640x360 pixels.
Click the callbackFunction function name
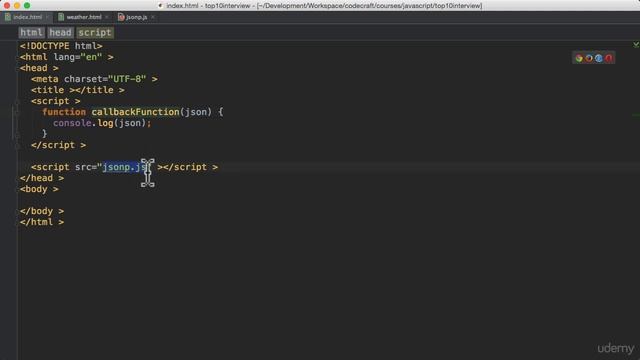click(135, 112)
